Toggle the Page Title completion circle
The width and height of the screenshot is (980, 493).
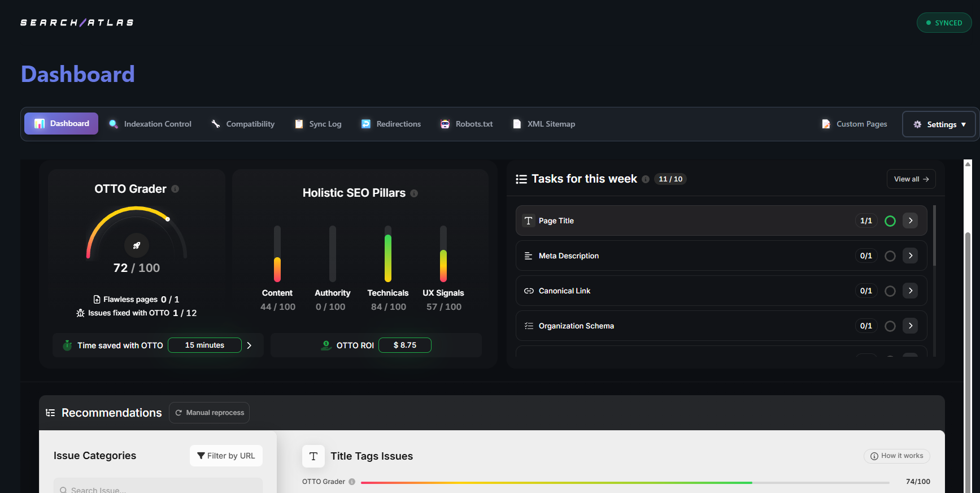(890, 221)
